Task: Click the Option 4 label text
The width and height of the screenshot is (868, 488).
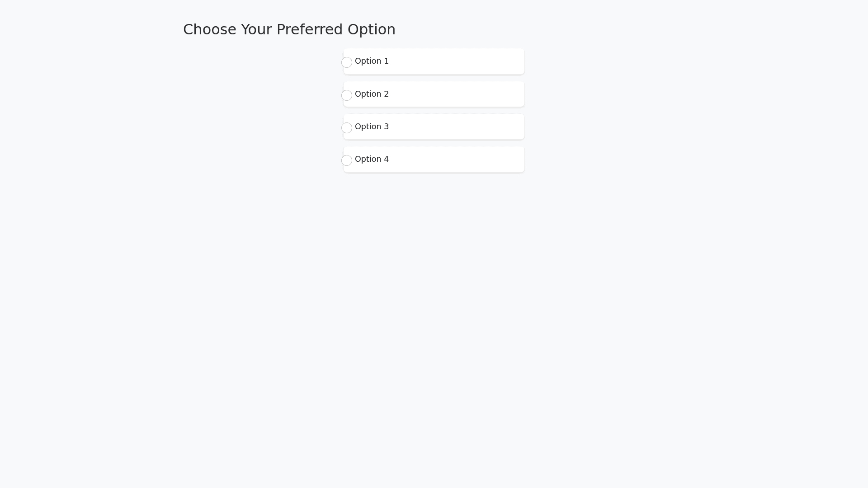Action: (x=371, y=159)
